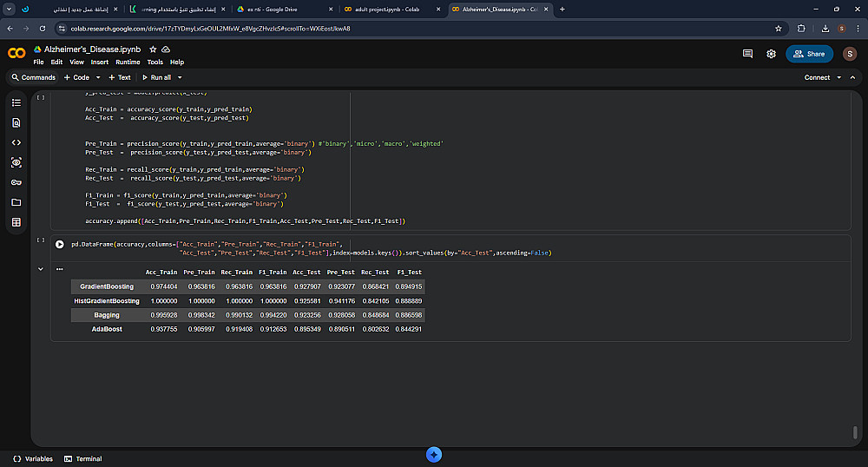Click the notebook vertical scrollbar thumb
The width and height of the screenshot is (868, 467).
click(x=855, y=432)
